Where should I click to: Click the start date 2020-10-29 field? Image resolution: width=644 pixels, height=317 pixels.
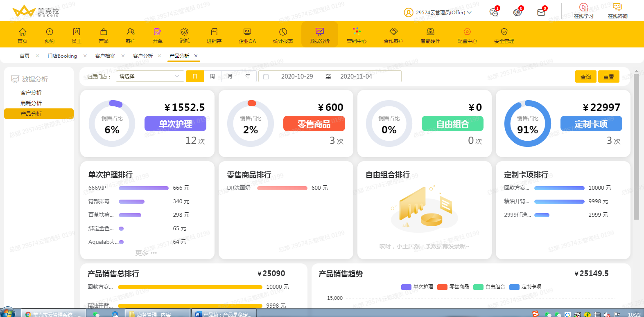297,76
